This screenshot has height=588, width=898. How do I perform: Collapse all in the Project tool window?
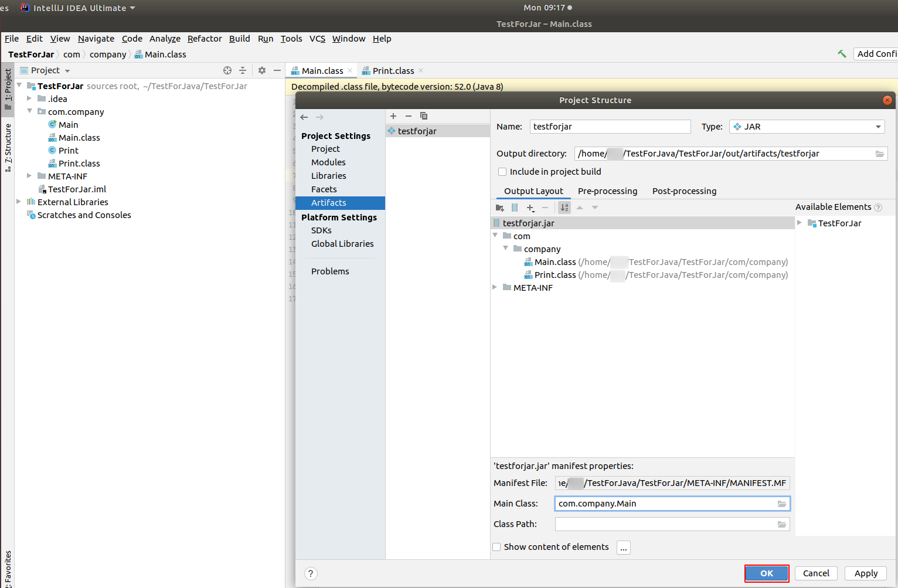click(243, 70)
